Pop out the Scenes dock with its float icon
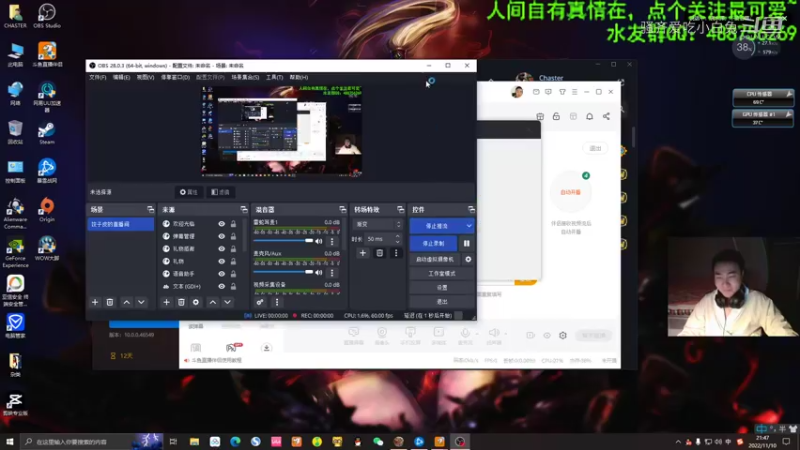The image size is (800, 450). point(150,210)
